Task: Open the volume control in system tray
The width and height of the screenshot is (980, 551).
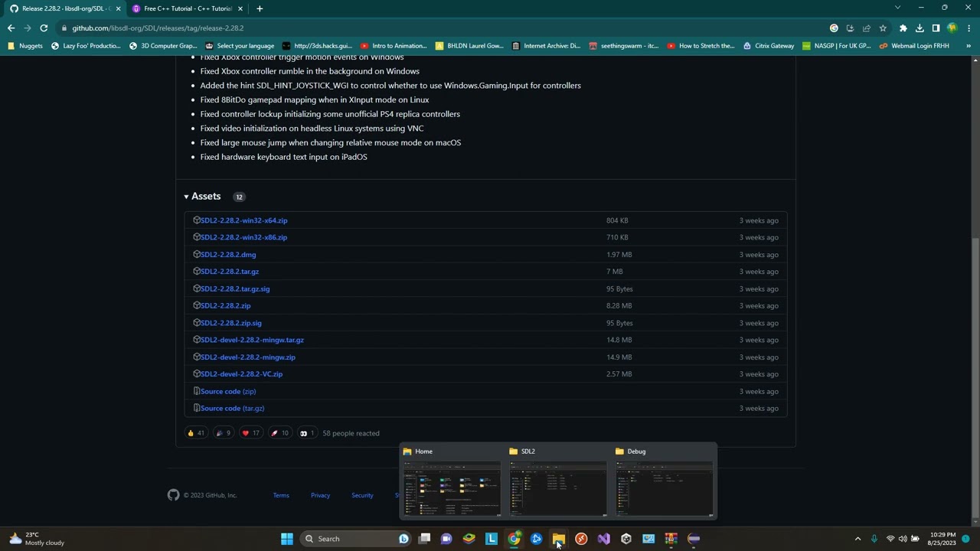Action: point(903,539)
